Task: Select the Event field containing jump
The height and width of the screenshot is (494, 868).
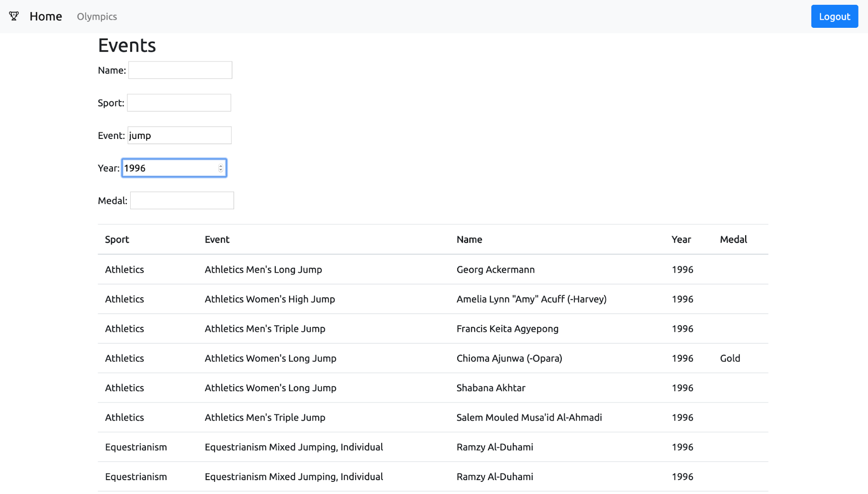Action: click(x=179, y=135)
